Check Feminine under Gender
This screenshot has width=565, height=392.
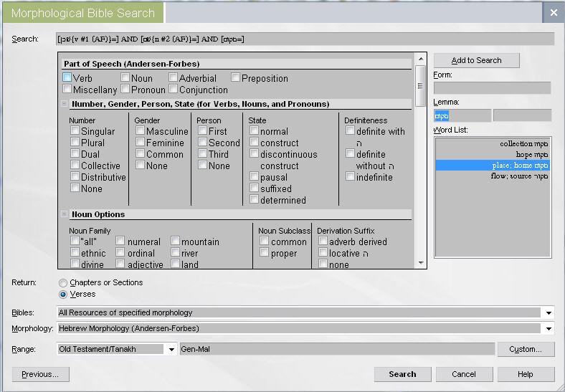[x=140, y=142]
